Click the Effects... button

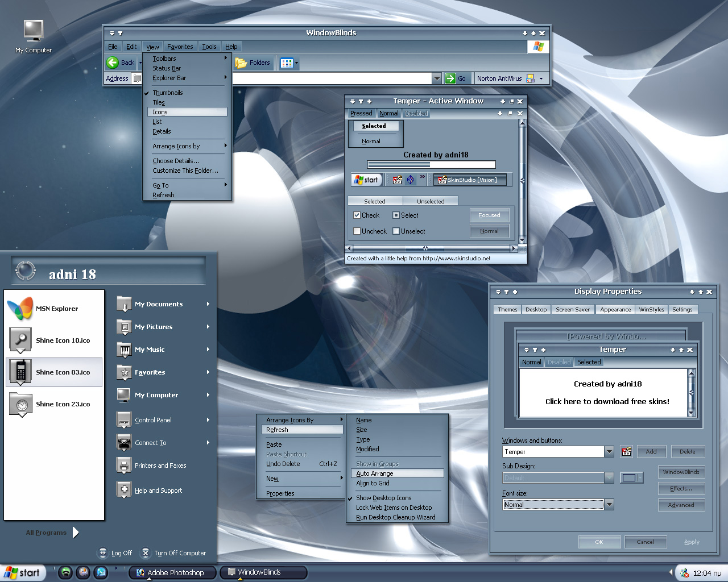(681, 488)
